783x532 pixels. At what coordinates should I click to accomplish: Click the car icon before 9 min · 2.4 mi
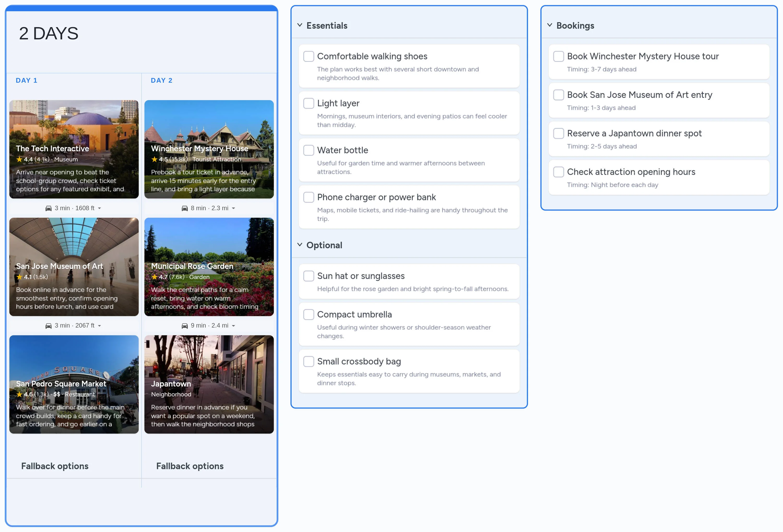185,326
